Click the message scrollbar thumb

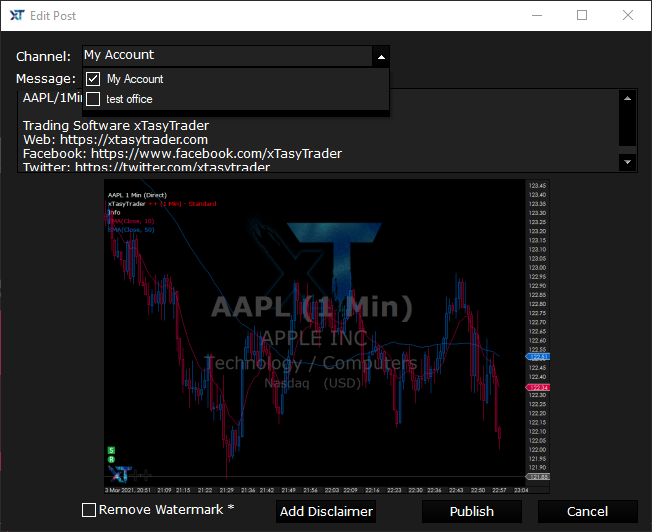(627, 125)
